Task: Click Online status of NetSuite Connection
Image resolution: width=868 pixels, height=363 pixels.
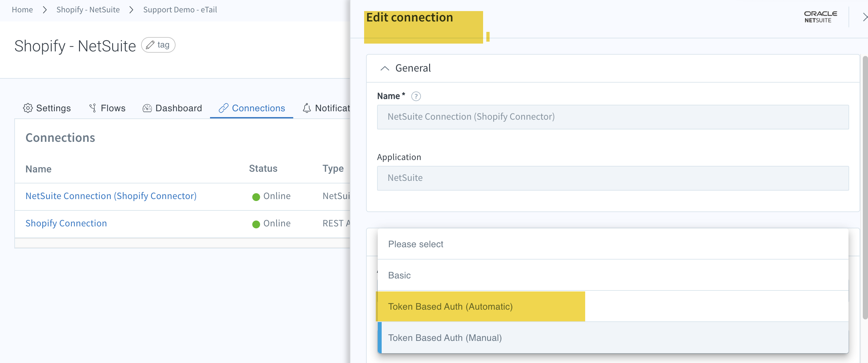Action: [x=271, y=196]
